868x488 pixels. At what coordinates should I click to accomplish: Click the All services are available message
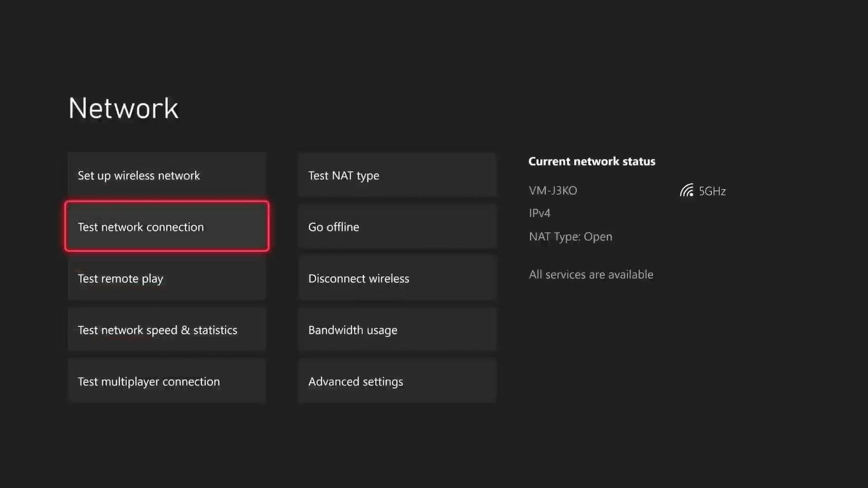[591, 274]
